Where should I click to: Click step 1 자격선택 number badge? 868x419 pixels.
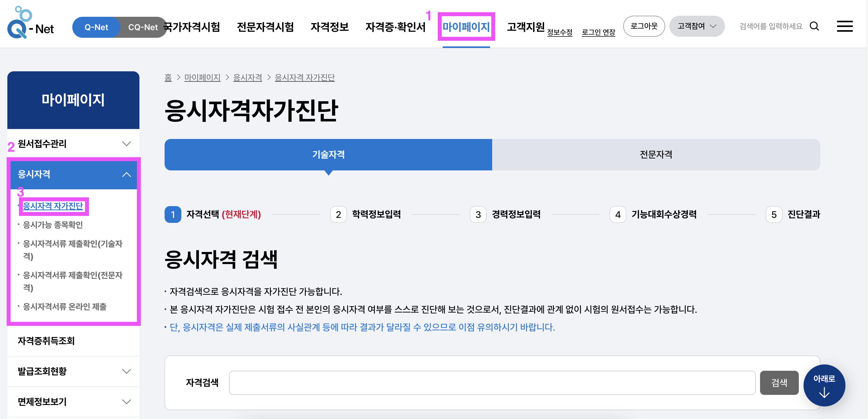click(172, 215)
